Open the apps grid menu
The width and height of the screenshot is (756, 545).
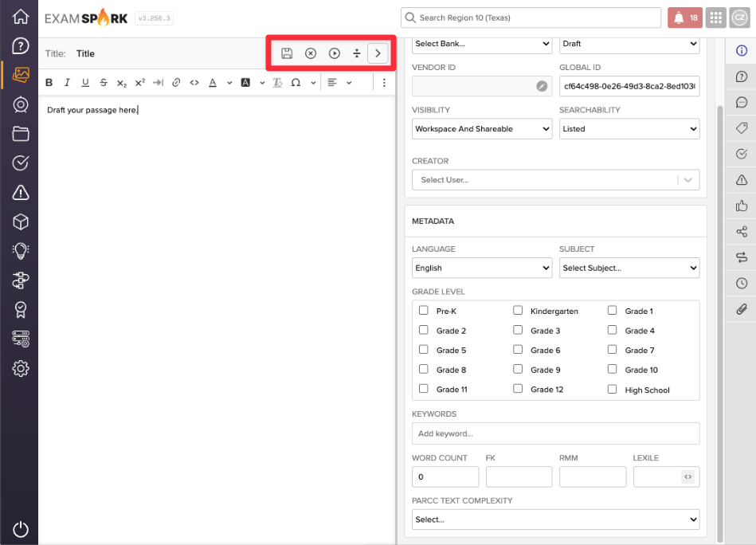[716, 18]
